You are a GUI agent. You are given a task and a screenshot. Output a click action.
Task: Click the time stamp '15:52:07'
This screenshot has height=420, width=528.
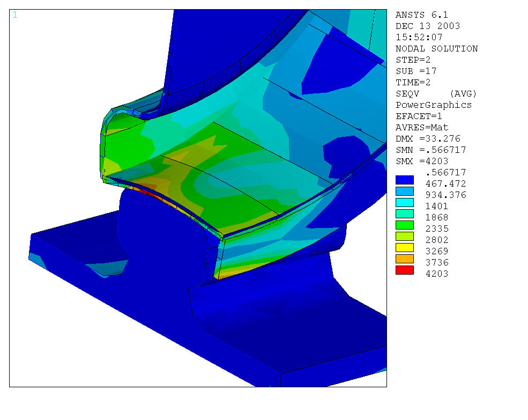[x=419, y=37]
